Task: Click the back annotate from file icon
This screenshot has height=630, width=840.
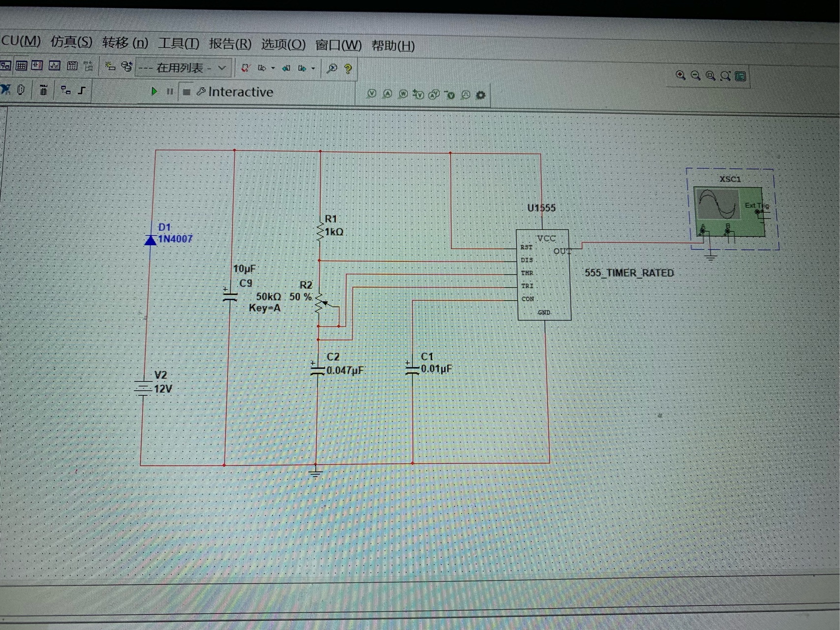Action: point(286,68)
